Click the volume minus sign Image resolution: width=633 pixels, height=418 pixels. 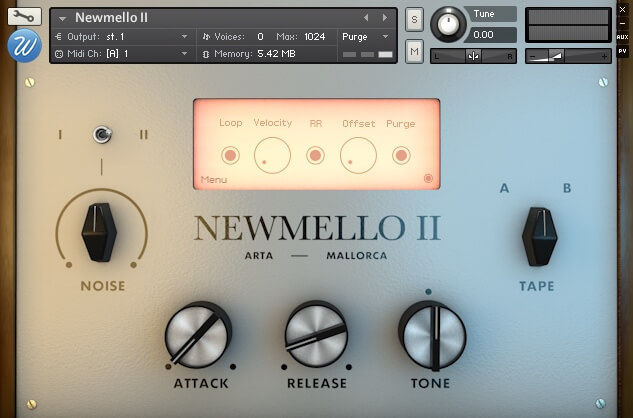pos(533,57)
